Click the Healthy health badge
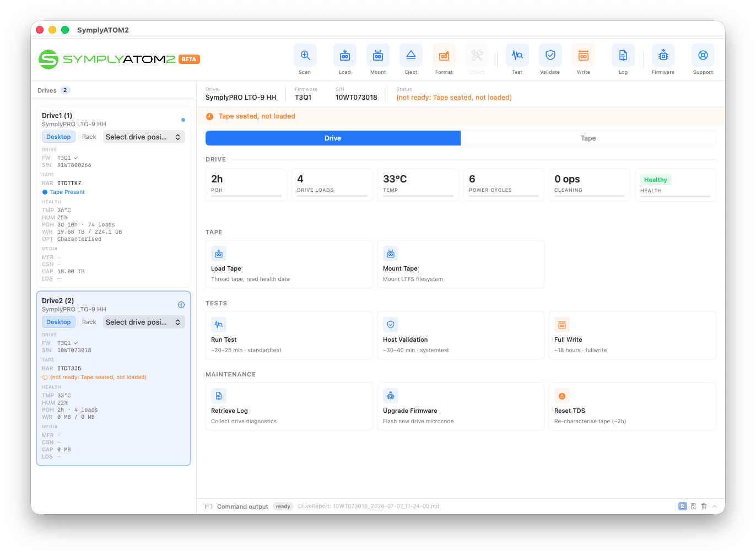 click(x=656, y=180)
